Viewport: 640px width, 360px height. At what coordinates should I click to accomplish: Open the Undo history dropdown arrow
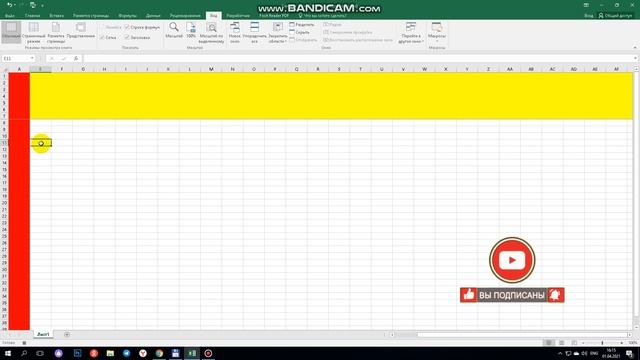click(x=15, y=5)
